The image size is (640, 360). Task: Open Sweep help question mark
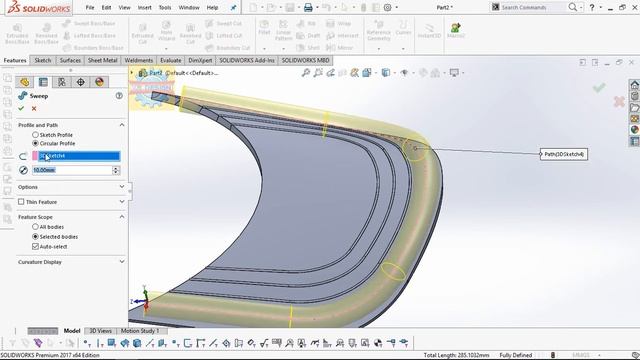point(119,96)
